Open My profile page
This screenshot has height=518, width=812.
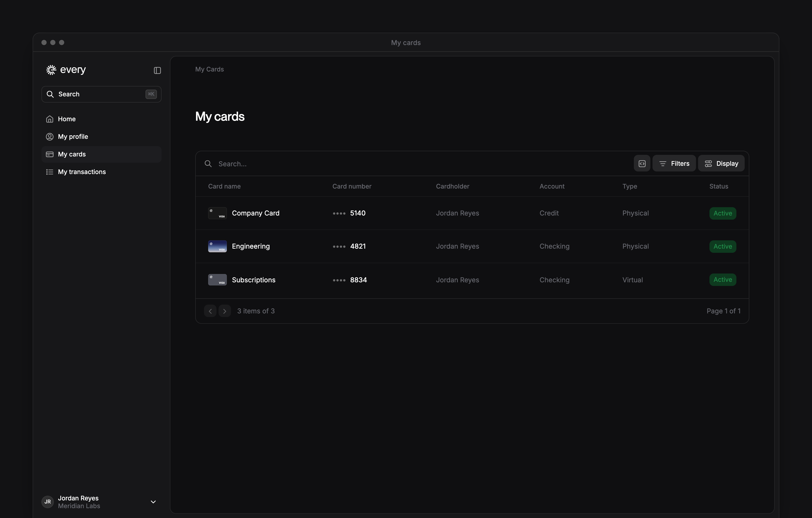(101, 136)
